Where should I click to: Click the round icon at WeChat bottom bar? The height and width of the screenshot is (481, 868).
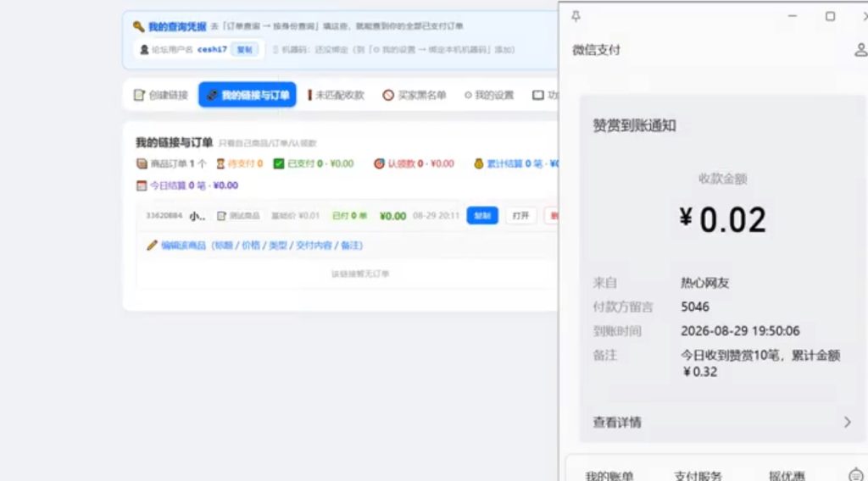[856, 474]
